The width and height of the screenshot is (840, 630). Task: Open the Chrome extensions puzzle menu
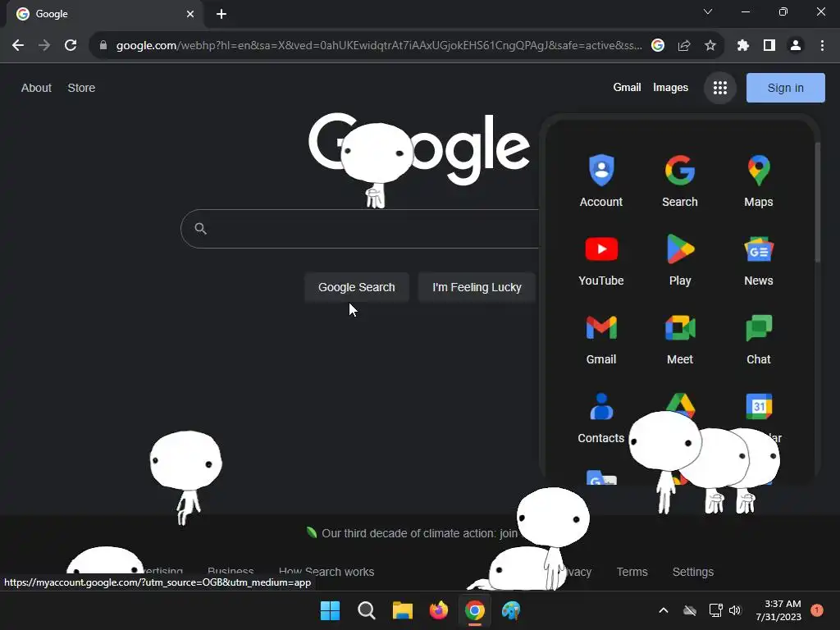[x=742, y=46]
